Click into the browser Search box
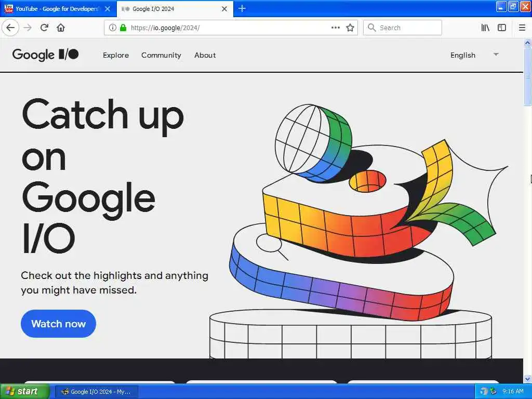Image resolution: width=532 pixels, height=399 pixels. tap(403, 28)
